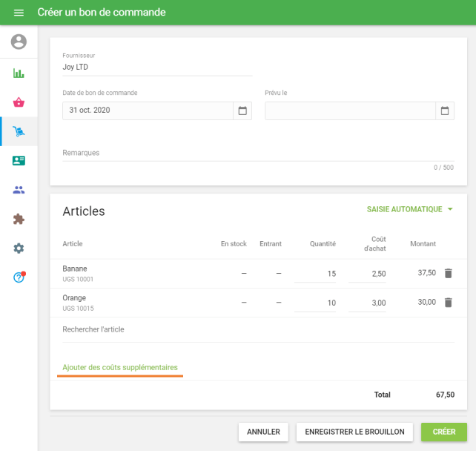Click the green Créer button
Image resolution: width=476 pixels, height=451 pixels.
(443, 432)
